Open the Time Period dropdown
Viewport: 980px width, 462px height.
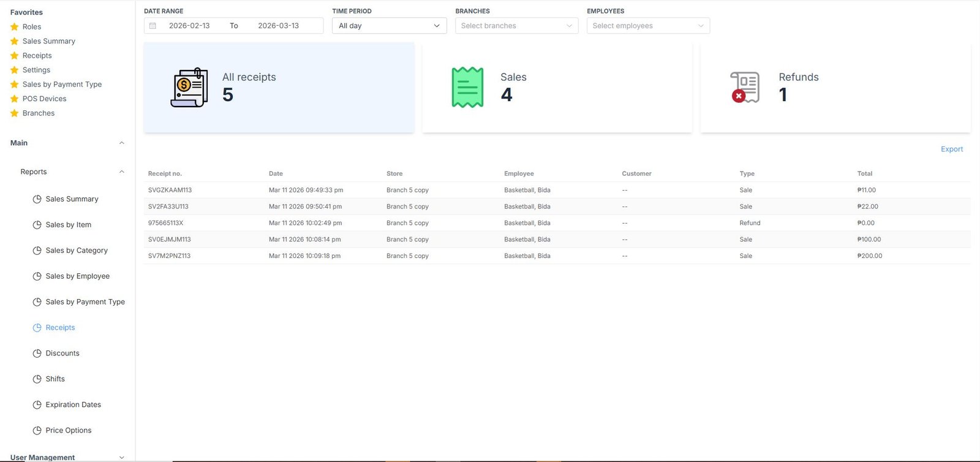389,26
